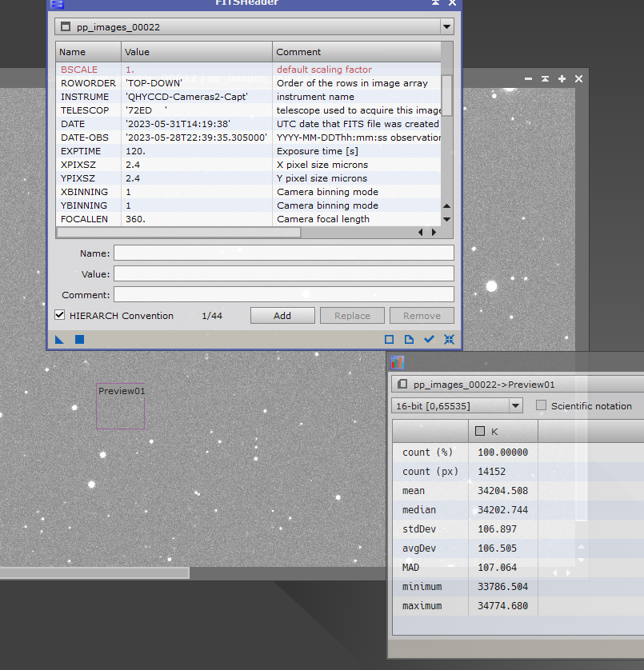
Task: Select the XBINNING keyword row
Action: [249, 192]
